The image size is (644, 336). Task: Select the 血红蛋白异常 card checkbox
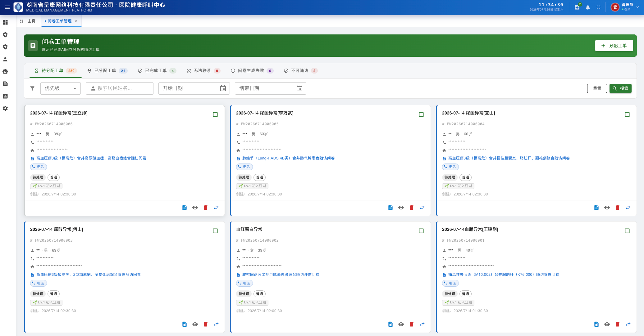pos(421,231)
